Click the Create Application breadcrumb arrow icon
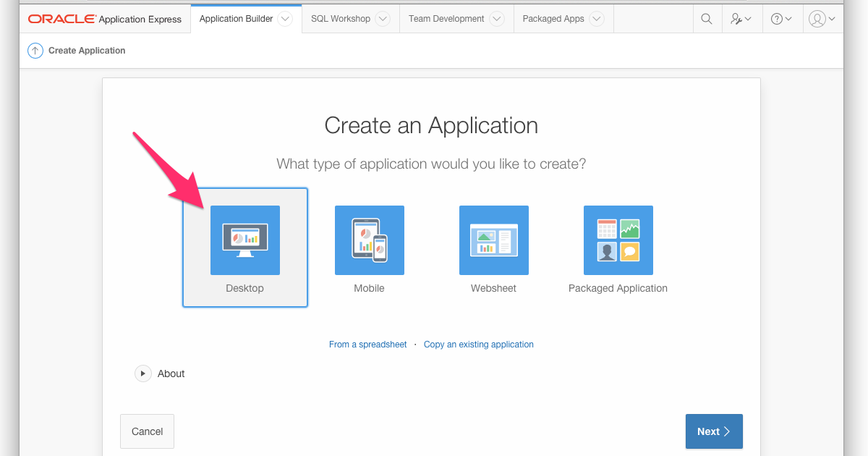The image size is (868, 456). [35, 51]
